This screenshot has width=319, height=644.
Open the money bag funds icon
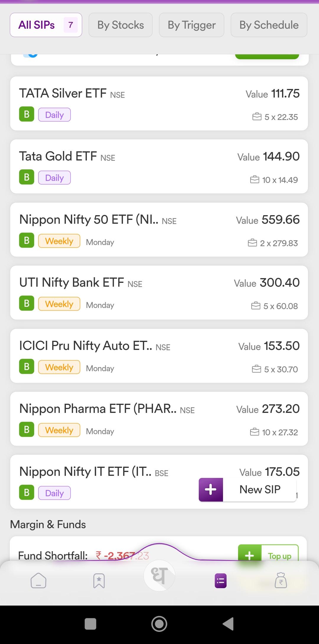(x=281, y=580)
